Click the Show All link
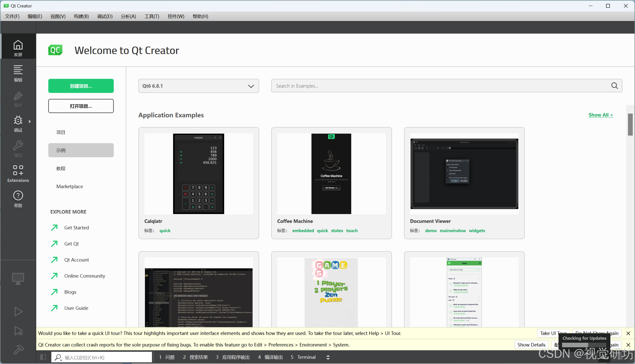The image size is (635, 364). click(600, 115)
